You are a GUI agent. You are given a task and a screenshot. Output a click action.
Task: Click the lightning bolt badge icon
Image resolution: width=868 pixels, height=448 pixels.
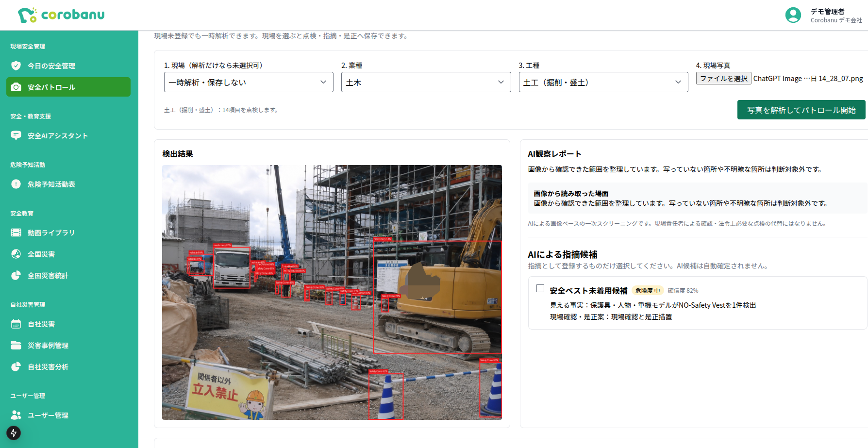coord(14,433)
